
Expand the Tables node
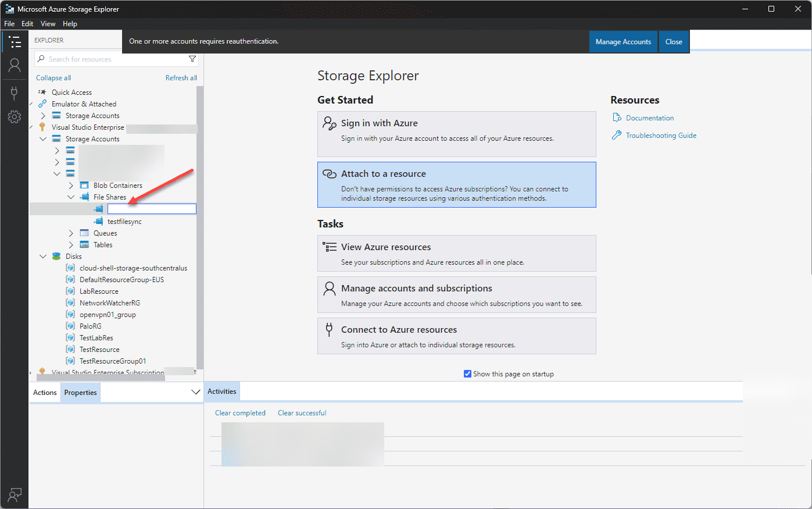click(x=71, y=244)
